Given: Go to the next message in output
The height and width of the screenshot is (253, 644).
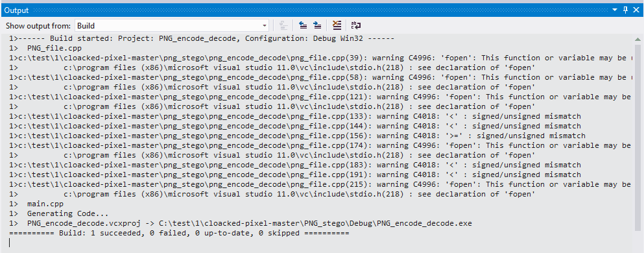Looking at the screenshot, I should pyautogui.click(x=317, y=26).
